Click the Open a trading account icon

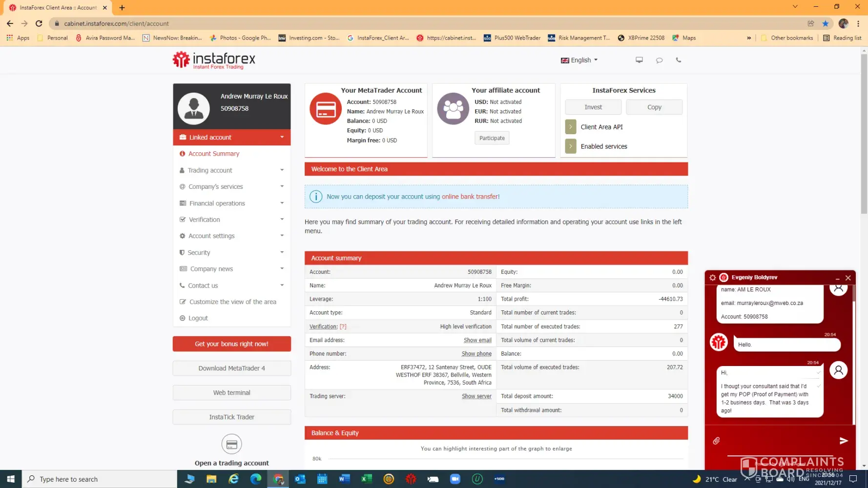[231, 445]
